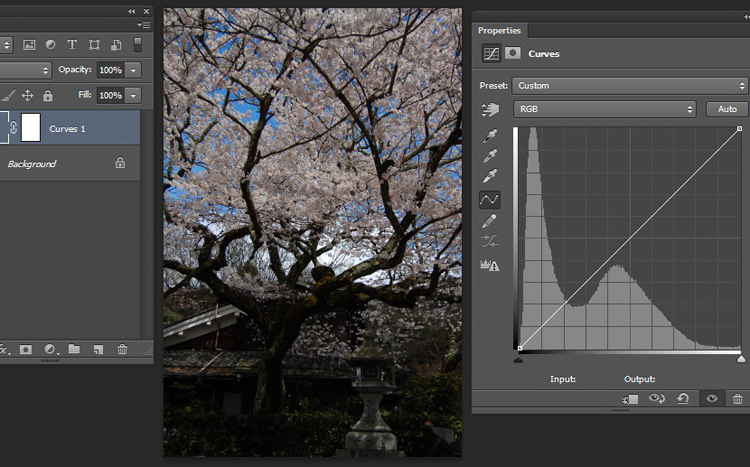Select the adjustment layer filter icon
The height and width of the screenshot is (467, 750).
(50, 44)
